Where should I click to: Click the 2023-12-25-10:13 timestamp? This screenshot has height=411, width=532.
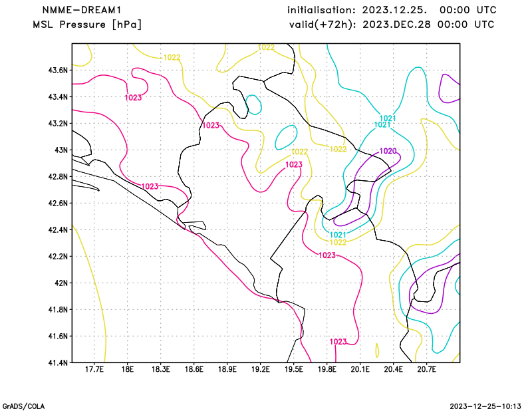[x=485, y=406]
